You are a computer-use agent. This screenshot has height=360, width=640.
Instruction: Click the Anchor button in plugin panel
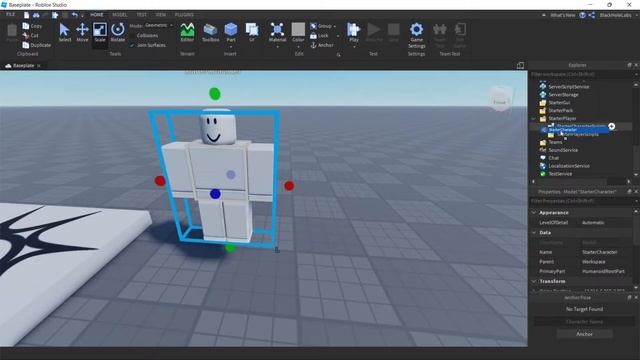point(584,334)
